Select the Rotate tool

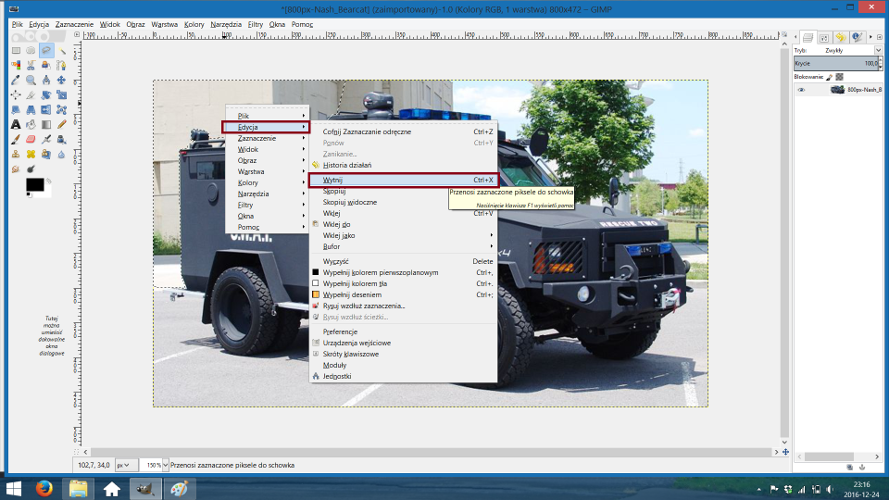click(x=46, y=95)
